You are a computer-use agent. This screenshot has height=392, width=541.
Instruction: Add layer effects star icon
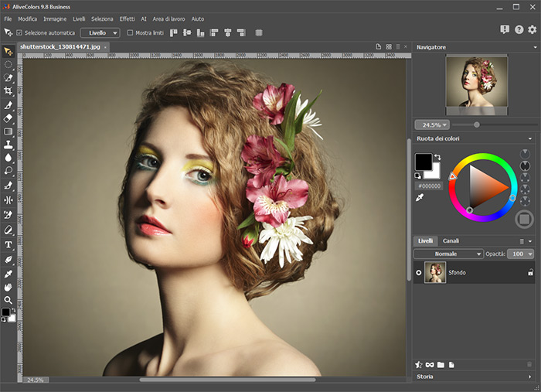[419, 365]
